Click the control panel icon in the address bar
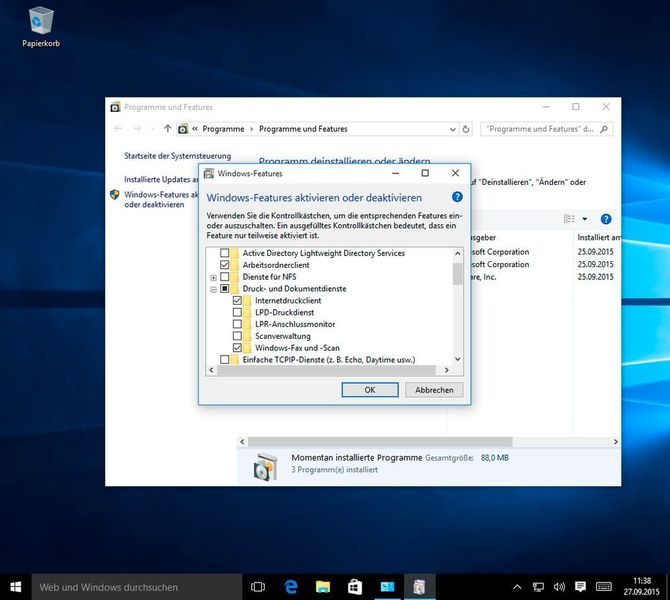The width and height of the screenshot is (670, 600). click(183, 129)
